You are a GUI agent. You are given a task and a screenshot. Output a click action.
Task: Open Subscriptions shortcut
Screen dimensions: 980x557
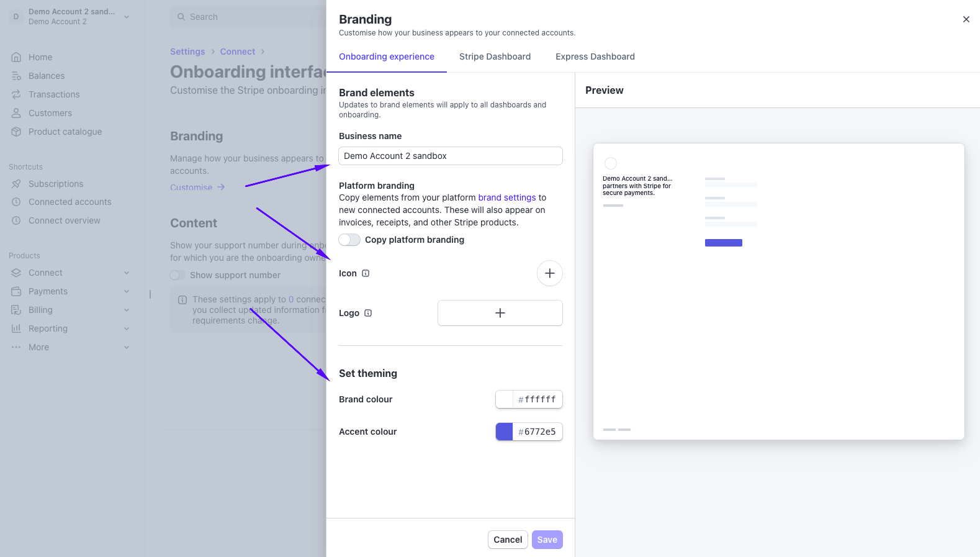[x=56, y=184]
